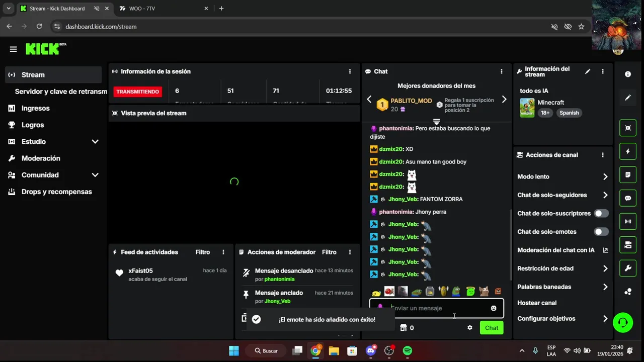Screen dimensions: 644x362
Task: Click the browser address bar URL
Action: (101, 27)
